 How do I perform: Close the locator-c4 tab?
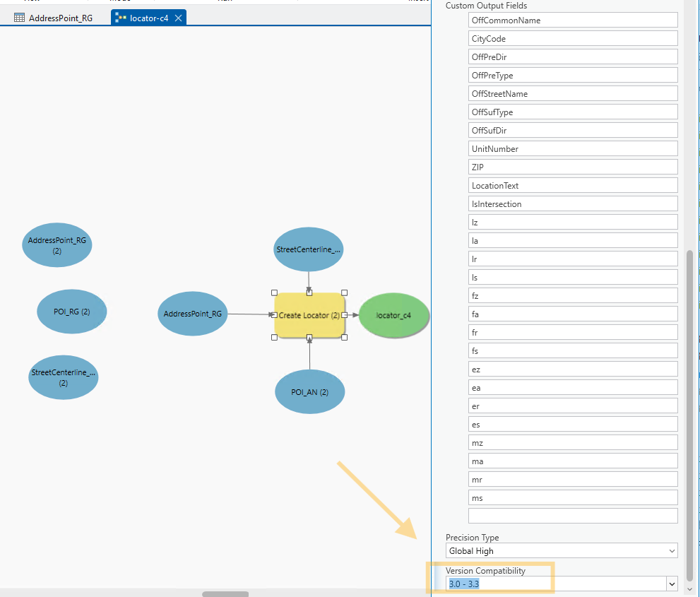[179, 18]
